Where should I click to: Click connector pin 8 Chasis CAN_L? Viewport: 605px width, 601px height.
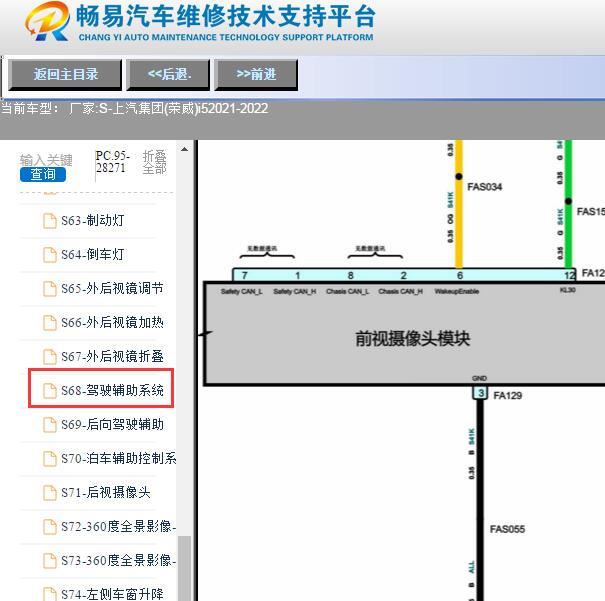pyautogui.click(x=350, y=275)
